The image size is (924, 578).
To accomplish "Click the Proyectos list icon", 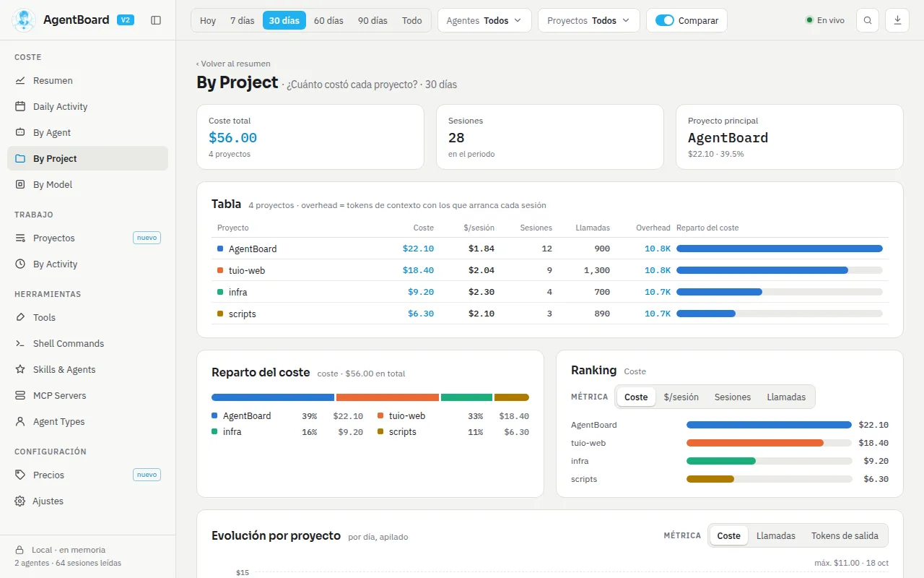I will click(20, 238).
